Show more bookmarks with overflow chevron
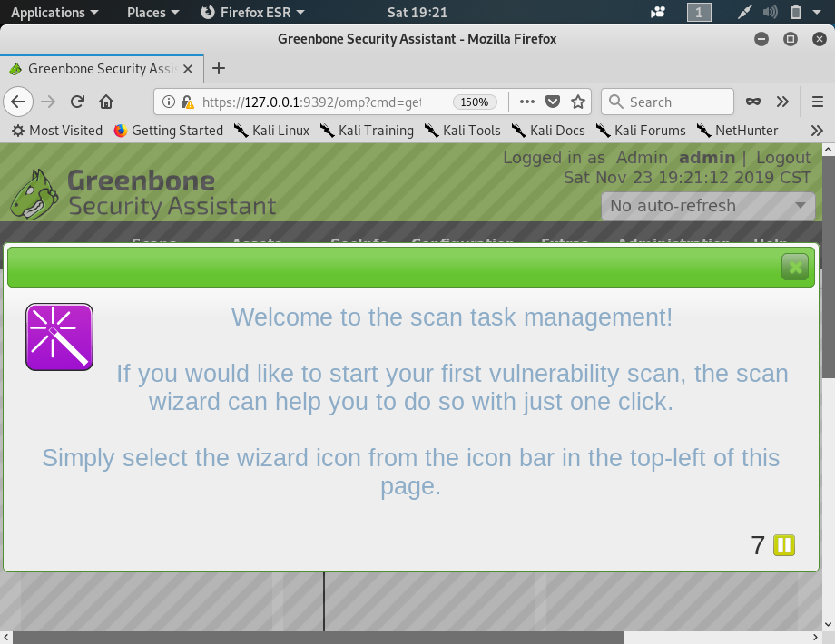 point(817,131)
